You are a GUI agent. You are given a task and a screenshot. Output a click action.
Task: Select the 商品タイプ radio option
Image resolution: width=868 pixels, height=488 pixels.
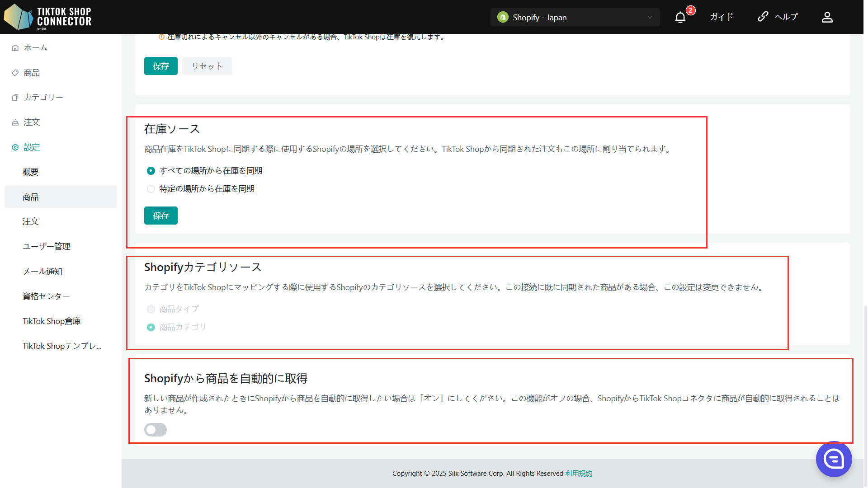tap(151, 309)
